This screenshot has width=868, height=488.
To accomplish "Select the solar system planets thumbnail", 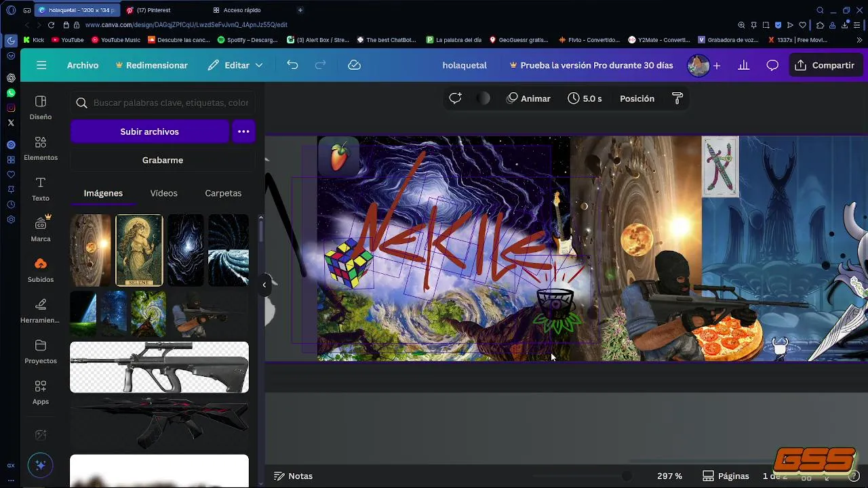I will click(x=90, y=250).
